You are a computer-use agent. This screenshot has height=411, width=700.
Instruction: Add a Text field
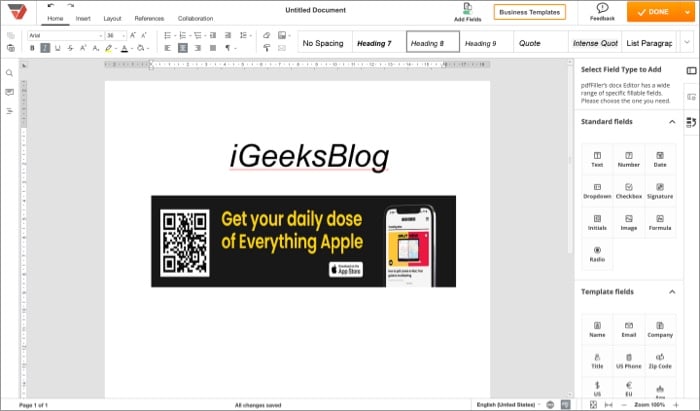click(597, 159)
